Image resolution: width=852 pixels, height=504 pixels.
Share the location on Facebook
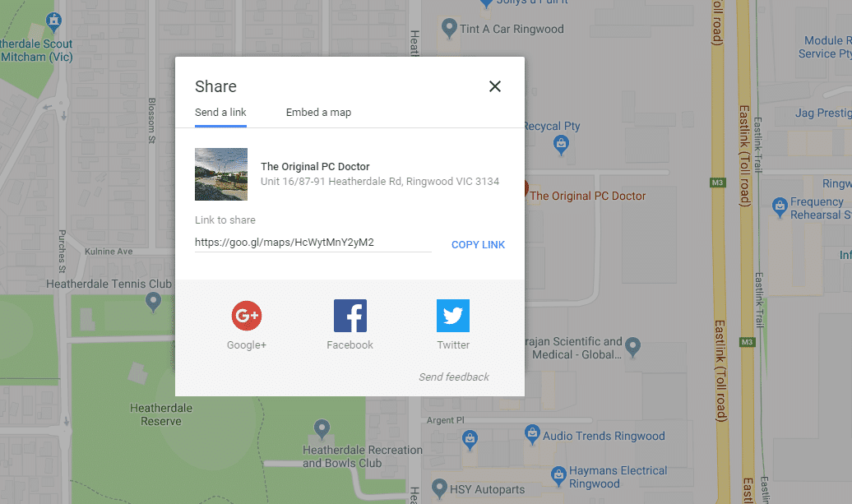[x=350, y=315]
